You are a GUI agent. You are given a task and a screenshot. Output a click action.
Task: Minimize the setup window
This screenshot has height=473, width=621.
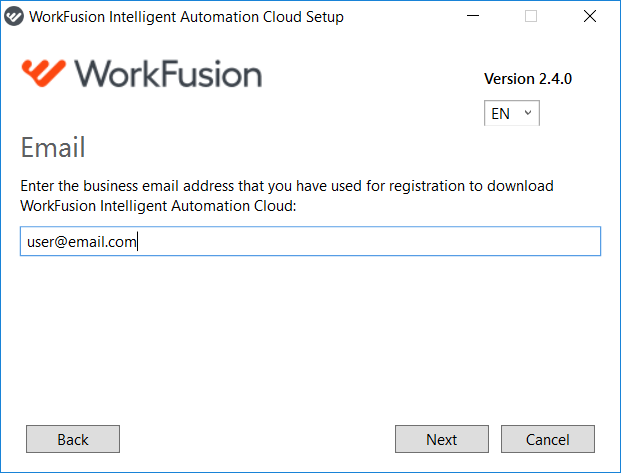(x=473, y=16)
